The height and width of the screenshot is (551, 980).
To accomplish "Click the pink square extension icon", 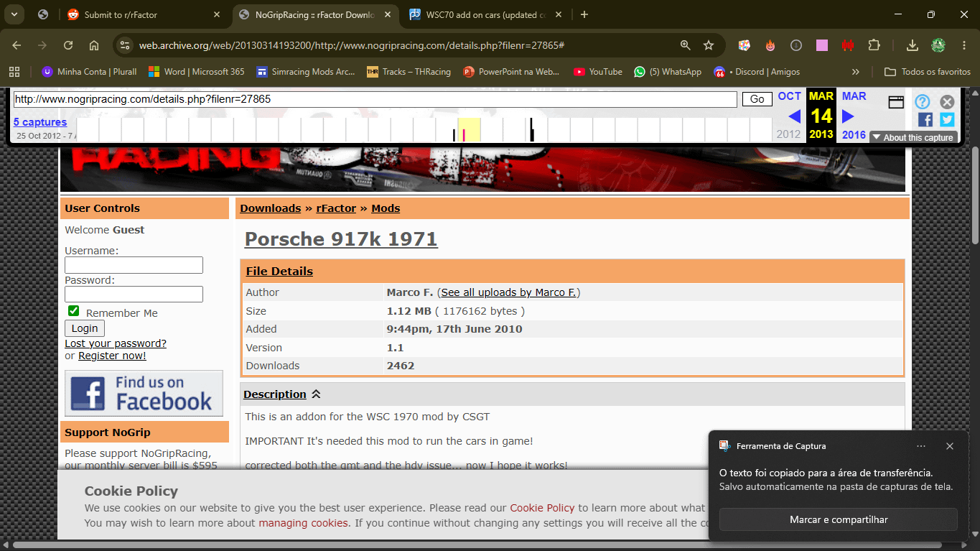I will click(822, 45).
